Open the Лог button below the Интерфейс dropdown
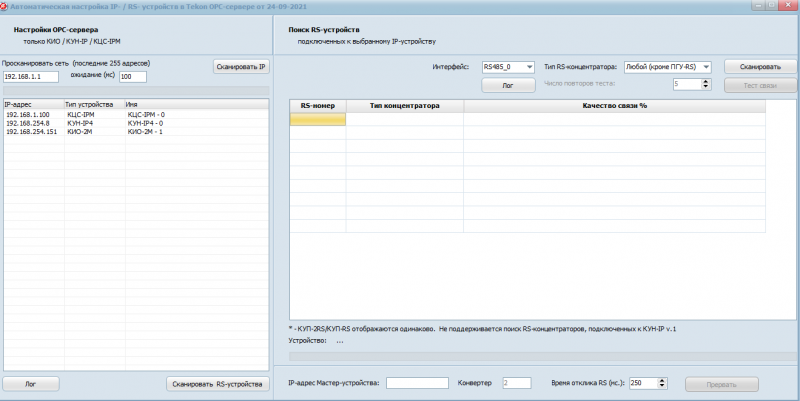 [x=507, y=86]
